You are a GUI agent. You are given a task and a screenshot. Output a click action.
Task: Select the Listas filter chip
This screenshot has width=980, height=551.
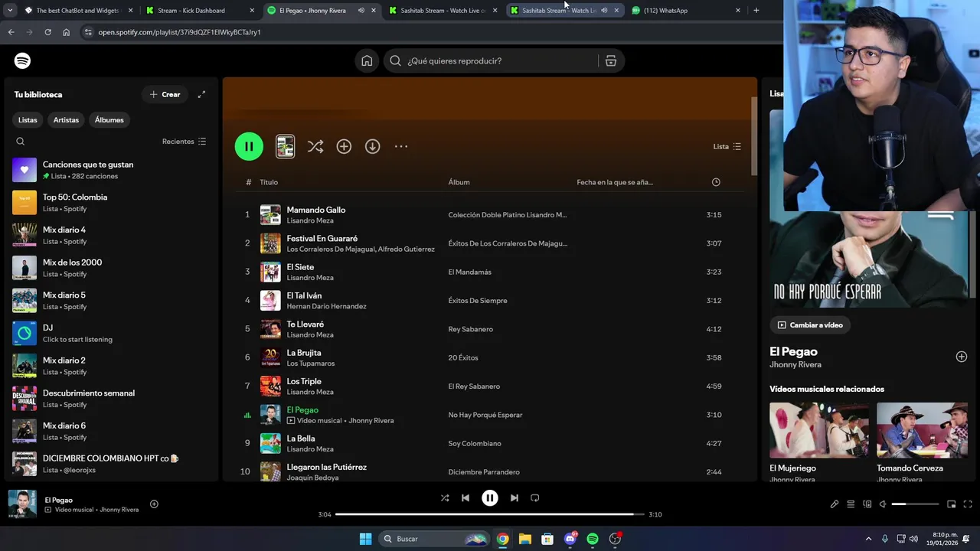(x=28, y=119)
